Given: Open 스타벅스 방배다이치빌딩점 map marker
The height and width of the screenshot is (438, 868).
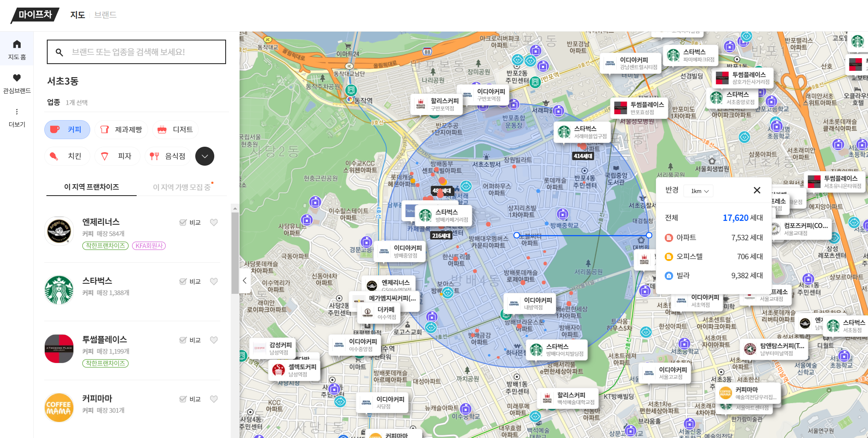Looking at the screenshot, I should (x=557, y=350).
